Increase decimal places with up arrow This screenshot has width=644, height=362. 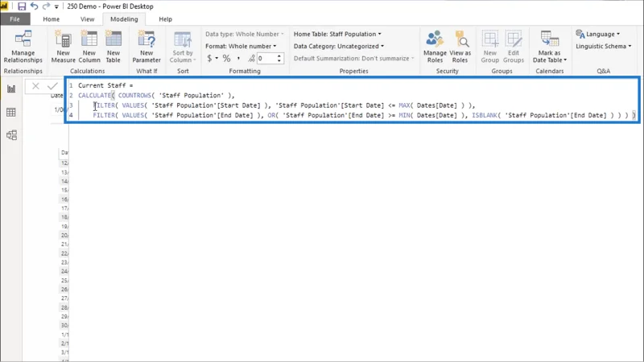click(x=279, y=56)
